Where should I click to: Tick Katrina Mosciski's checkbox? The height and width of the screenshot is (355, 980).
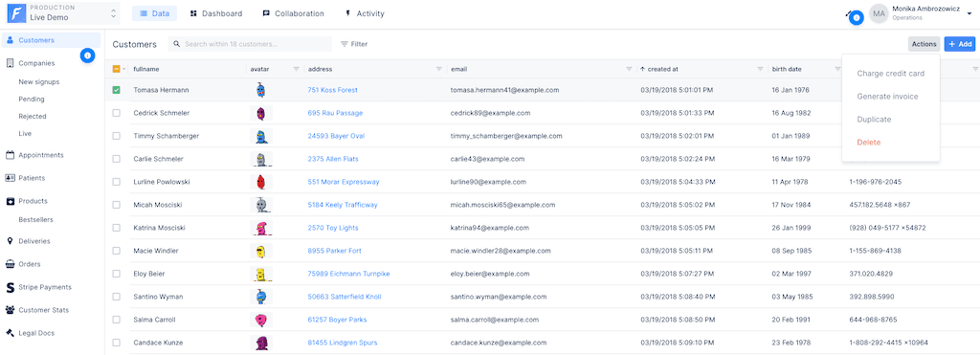[116, 228]
